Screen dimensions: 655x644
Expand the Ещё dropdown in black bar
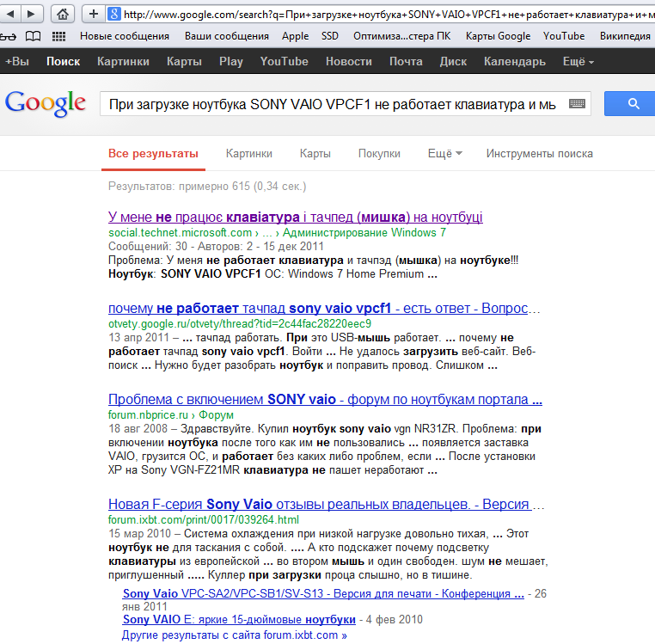coord(578,61)
